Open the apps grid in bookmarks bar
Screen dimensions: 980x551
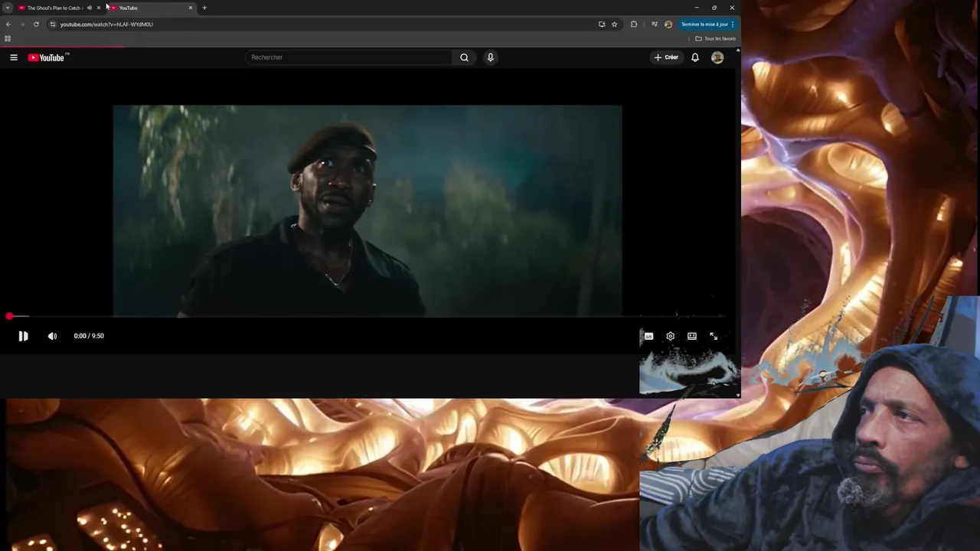coord(8,38)
